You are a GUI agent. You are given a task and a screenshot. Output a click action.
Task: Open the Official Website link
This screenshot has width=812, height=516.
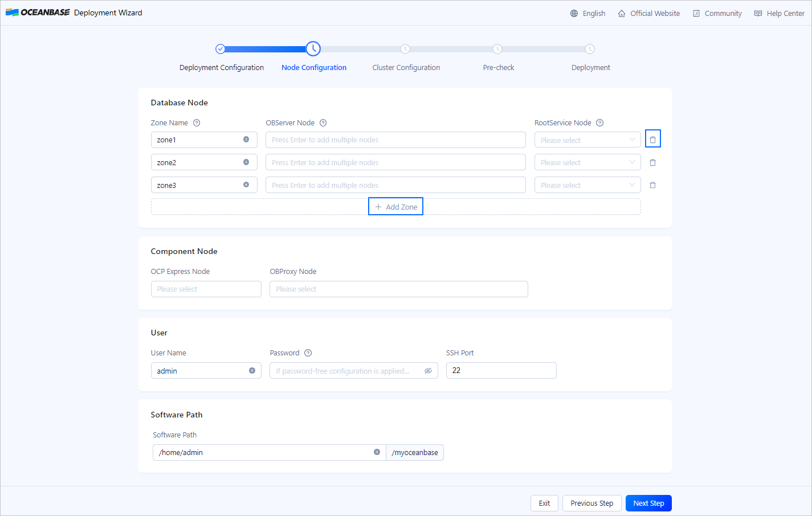click(655, 13)
